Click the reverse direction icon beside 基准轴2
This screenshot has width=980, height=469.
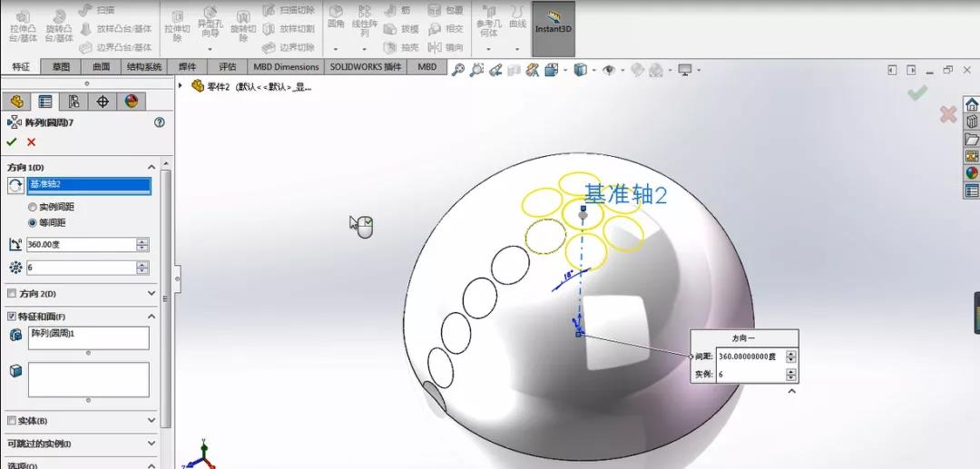tap(15, 185)
